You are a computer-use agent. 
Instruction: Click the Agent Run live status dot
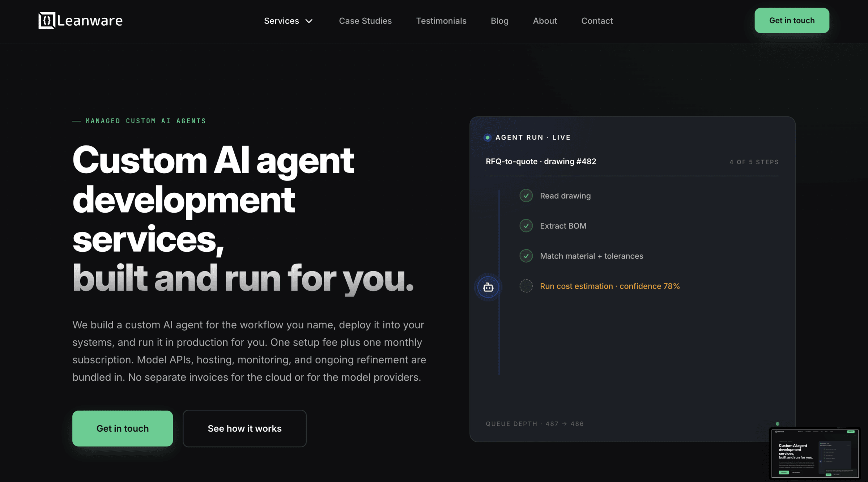pos(488,137)
